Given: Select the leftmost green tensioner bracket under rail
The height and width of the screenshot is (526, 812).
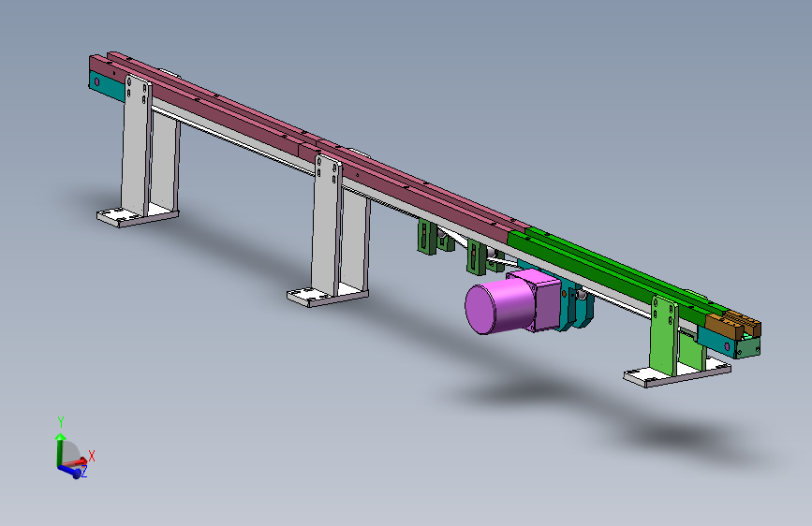Looking at the screenshot, I should coord(427,237).
